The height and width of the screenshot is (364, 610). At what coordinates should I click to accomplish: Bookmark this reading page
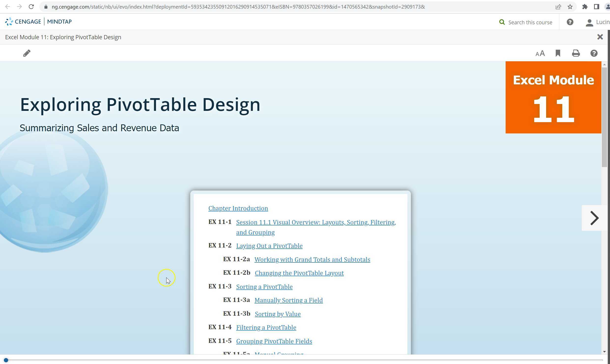pos(558,53)
